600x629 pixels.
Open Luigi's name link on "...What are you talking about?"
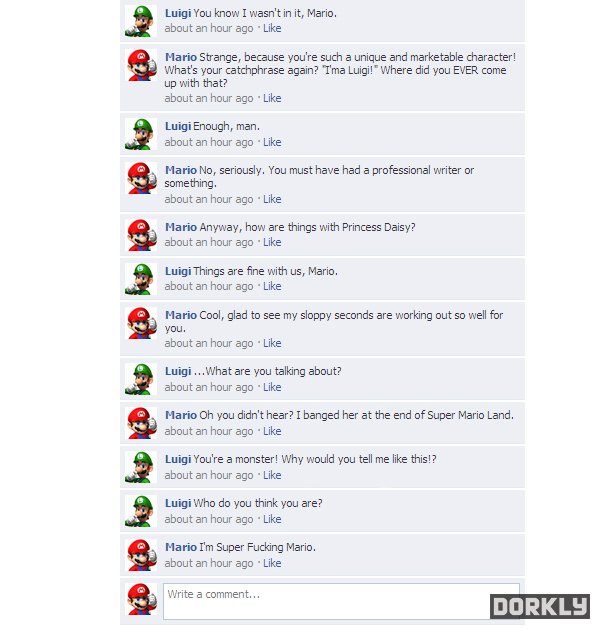[178, 371]
